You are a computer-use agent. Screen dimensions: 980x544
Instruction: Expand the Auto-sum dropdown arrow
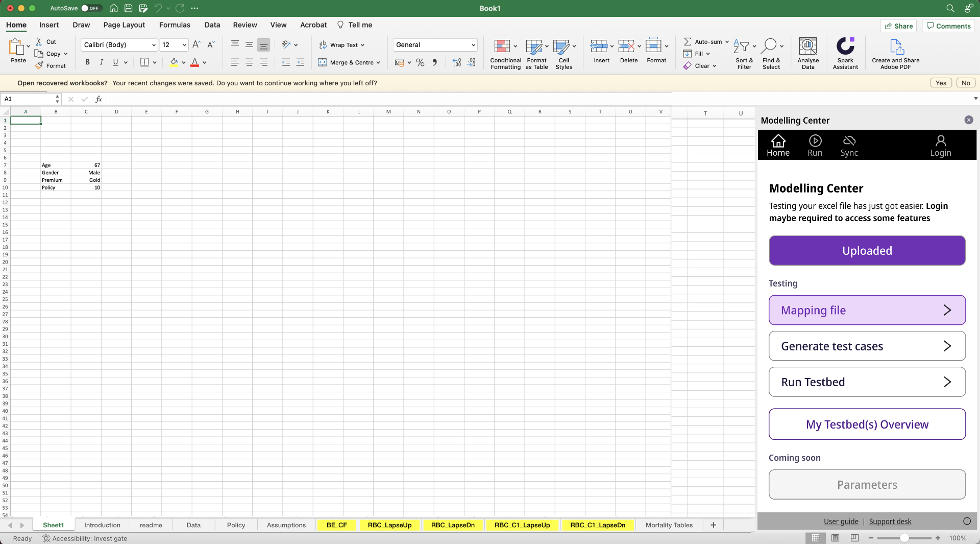(727, 42)
